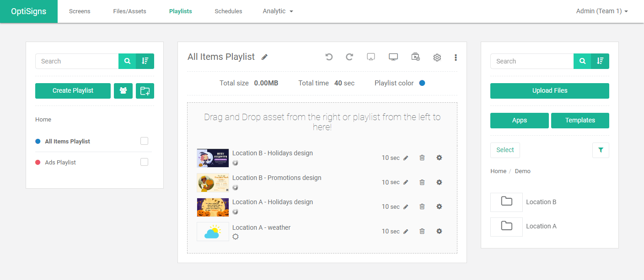Click the new playlist folder icon

click(x=145, y=91)
